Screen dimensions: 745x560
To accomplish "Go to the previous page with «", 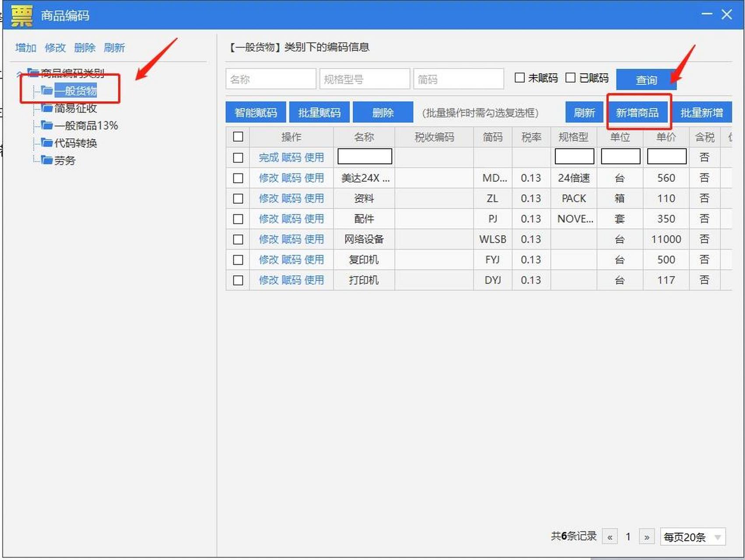I will pyautogui.click(x=610, y=537).
